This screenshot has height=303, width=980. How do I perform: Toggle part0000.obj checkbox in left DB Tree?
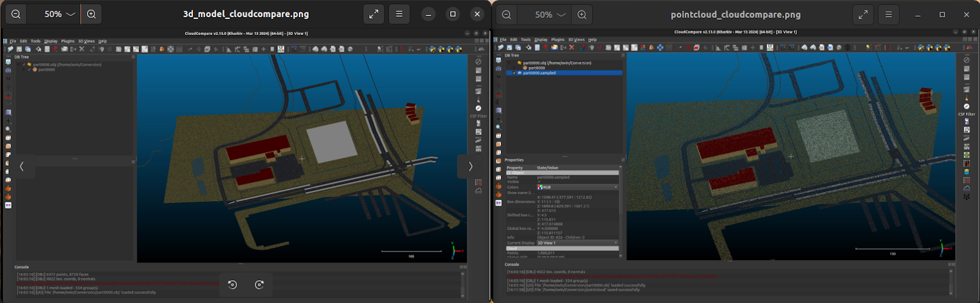24,64
